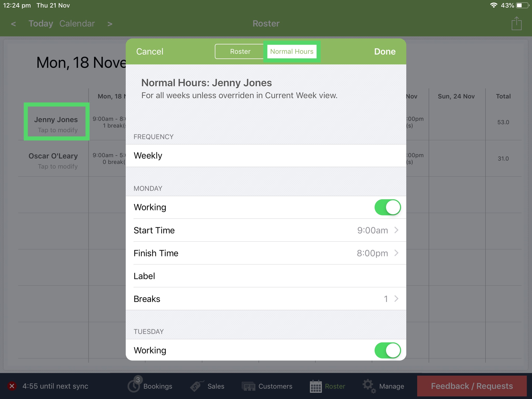Image resolution: width=532 pixels, height=399 pixels.
Task: Cancel the sync countdown via the red X
Action: coord(11,386)
